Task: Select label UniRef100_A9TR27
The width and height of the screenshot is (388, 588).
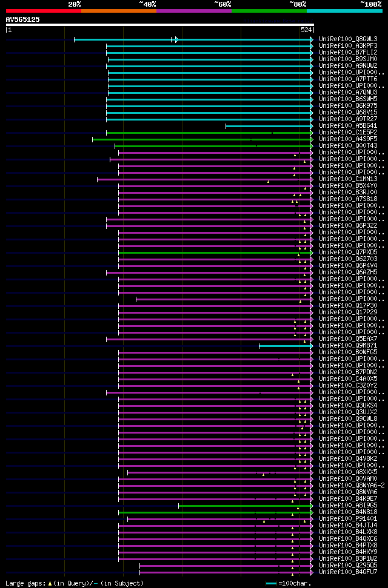Action: pos(348,119)
